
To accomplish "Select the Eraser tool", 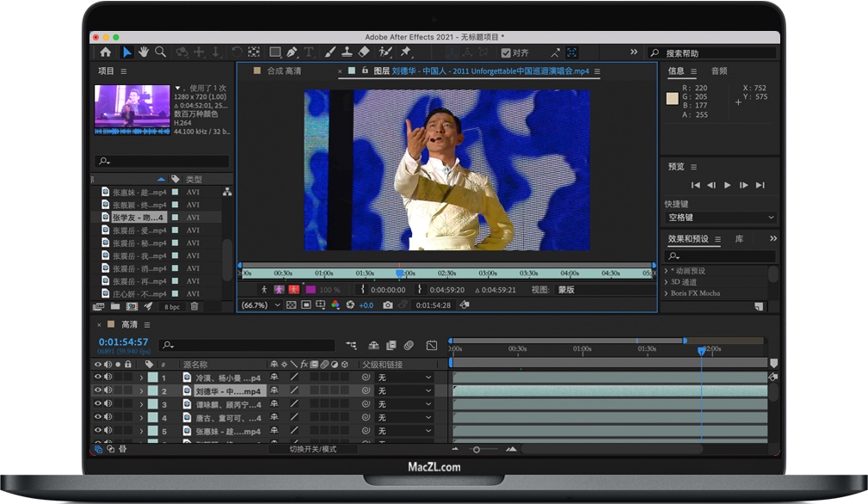I will click(x=364, y=52).
